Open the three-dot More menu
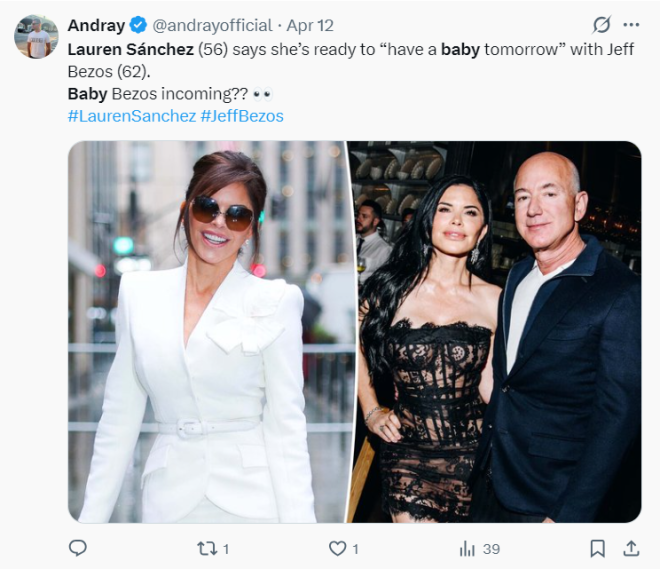 click(630, 25)
